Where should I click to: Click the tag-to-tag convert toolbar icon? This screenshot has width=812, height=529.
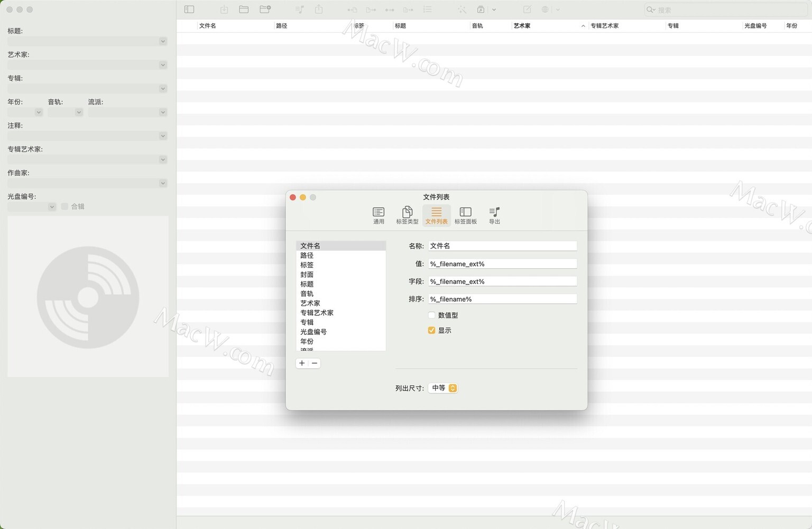[x=390, y=10]
